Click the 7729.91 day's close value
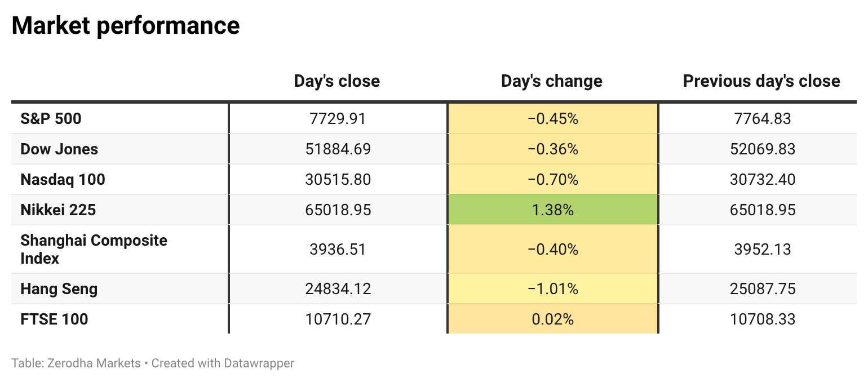The height and width of the screenshot is (382, 868). [338, 119]
